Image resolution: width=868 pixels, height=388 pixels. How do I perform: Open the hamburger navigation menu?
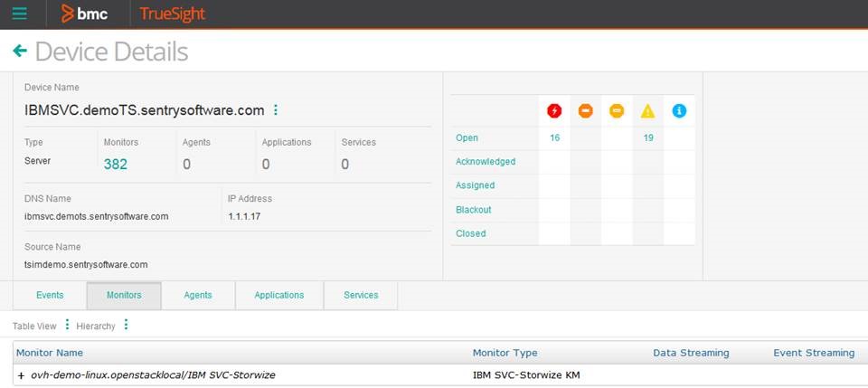coord(19,14)
